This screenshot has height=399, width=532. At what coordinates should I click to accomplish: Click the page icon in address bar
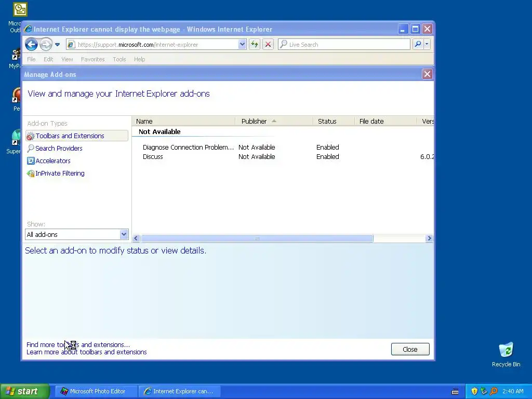(71, 45)
